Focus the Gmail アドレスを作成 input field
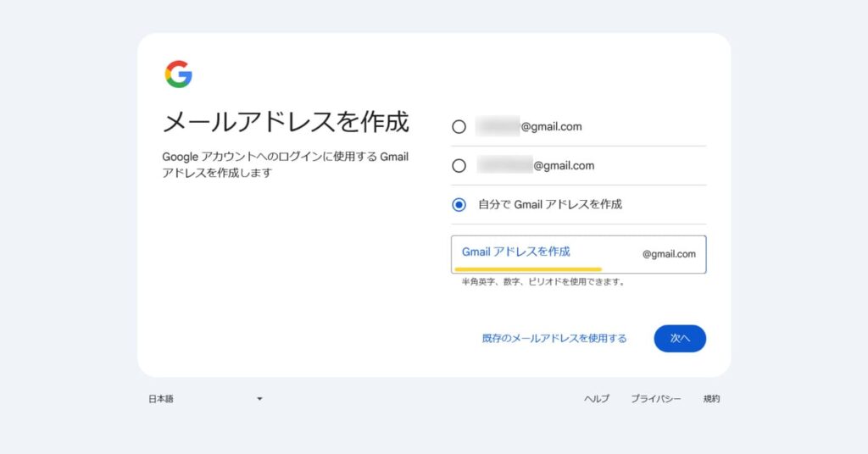 [x=578, y=254]
